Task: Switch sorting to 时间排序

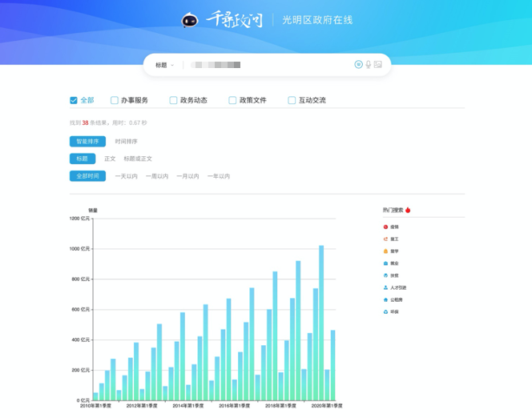Action: 126,142
